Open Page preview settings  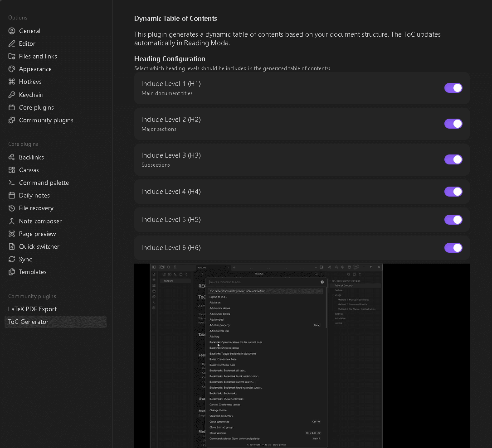pyautogui.click(x=55, y=234)
